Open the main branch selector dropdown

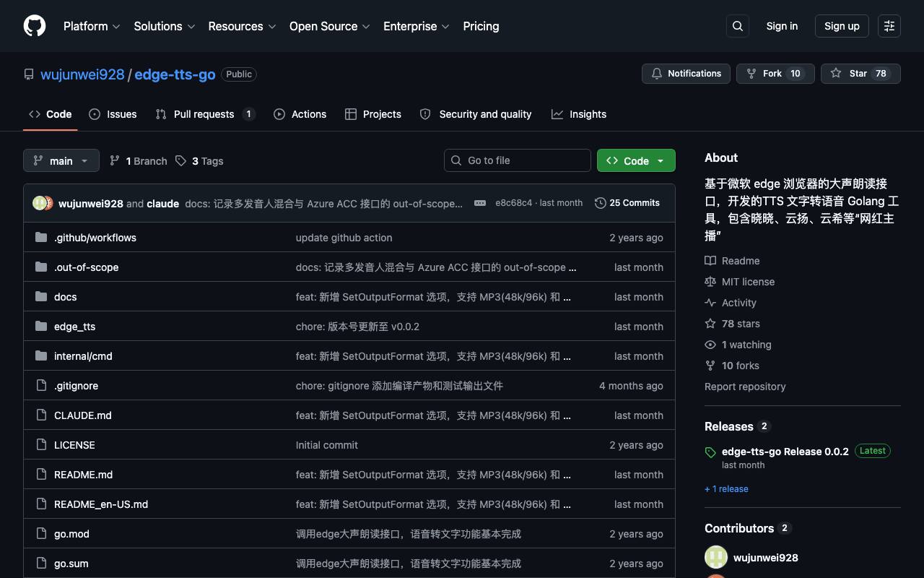(x=61, y=160)
